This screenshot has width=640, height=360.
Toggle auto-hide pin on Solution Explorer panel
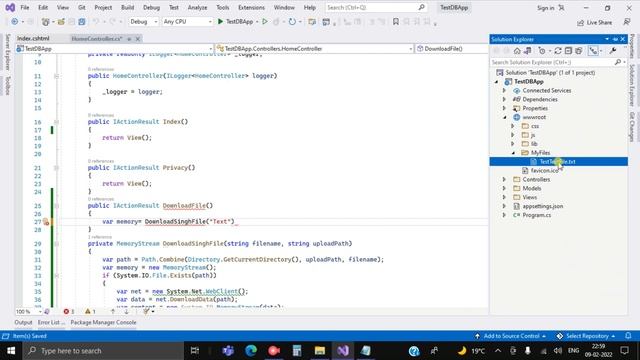click(x=615, y=39)
